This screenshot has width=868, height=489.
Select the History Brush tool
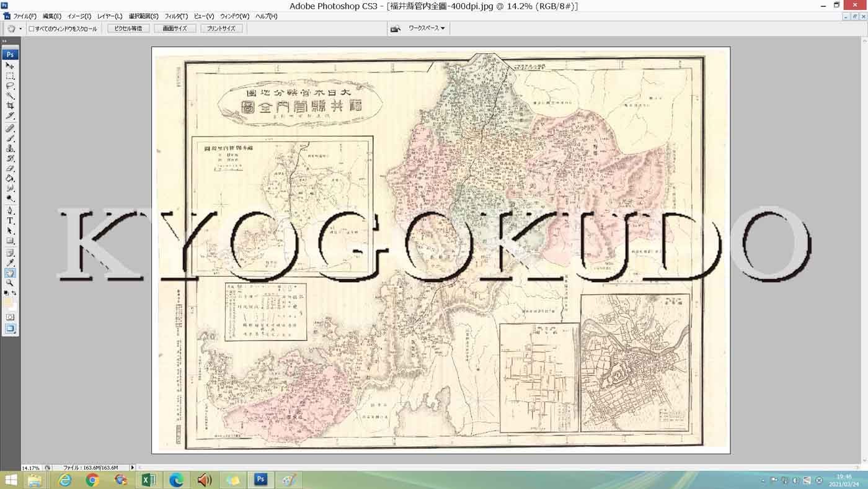point(10,158)
